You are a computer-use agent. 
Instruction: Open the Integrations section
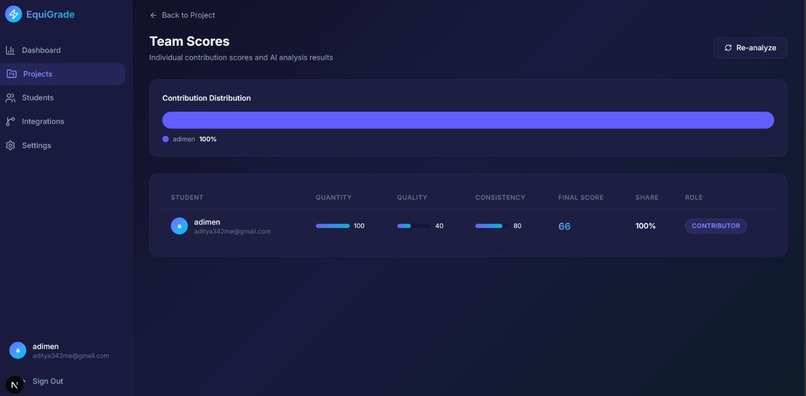(63, 121)
